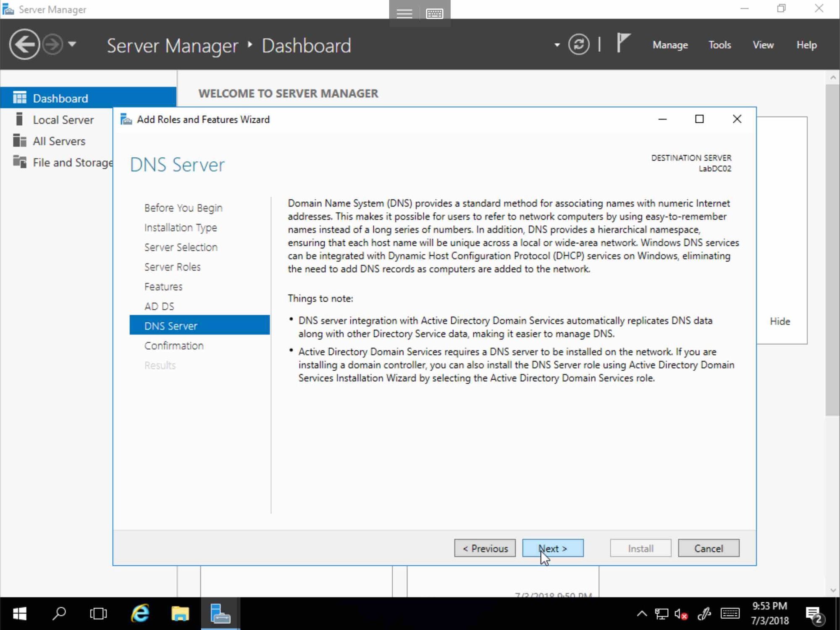Viewport: 840px width, 630px height.
Task: Select All Servers in the left navigation
Action: click(x=59, y=141)
